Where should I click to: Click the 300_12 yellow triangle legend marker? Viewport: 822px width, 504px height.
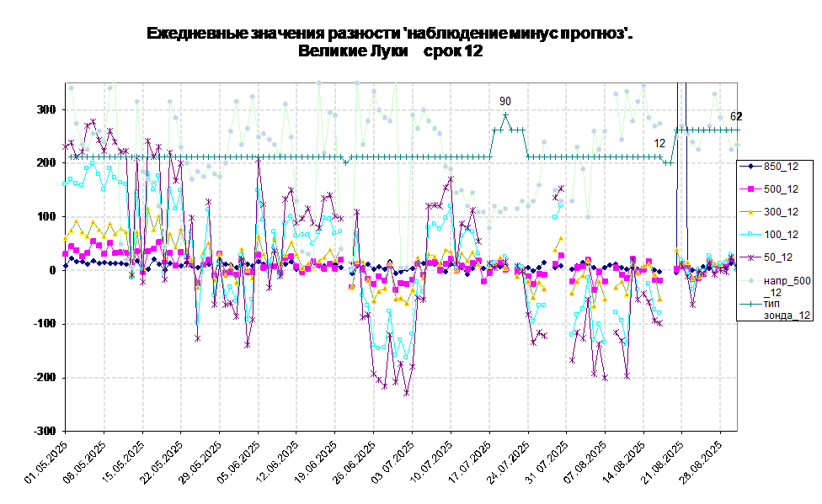(750, 212)
